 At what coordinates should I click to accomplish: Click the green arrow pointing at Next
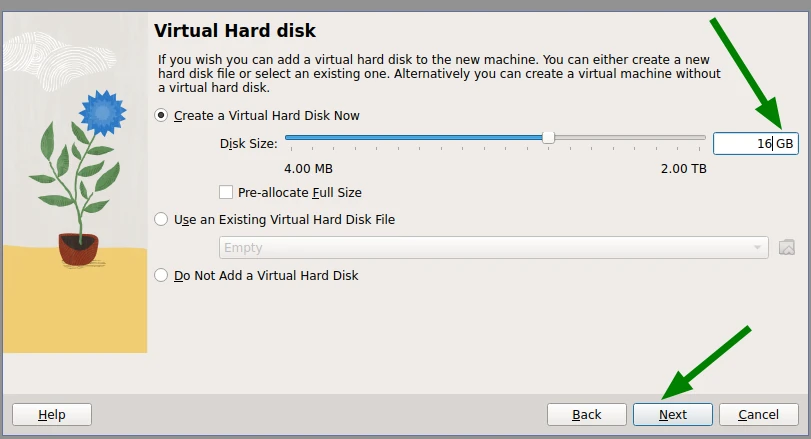[707, 361]
